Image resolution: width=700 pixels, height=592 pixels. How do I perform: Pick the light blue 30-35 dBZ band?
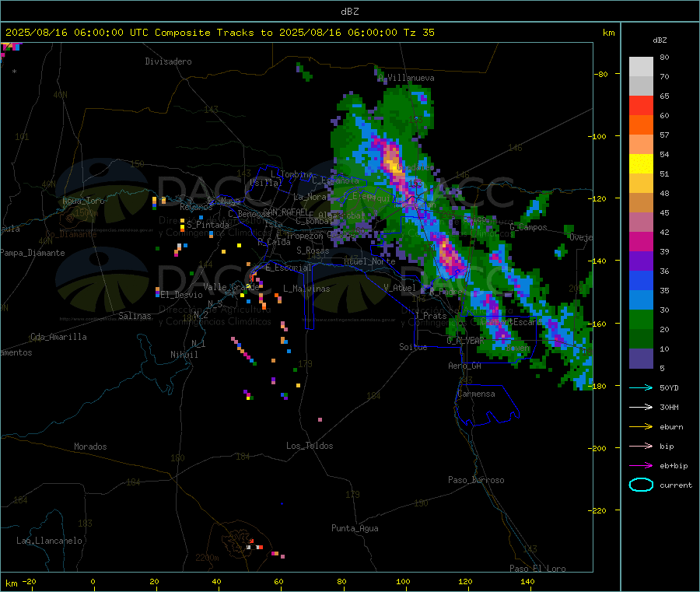click(x=641, y=300)
